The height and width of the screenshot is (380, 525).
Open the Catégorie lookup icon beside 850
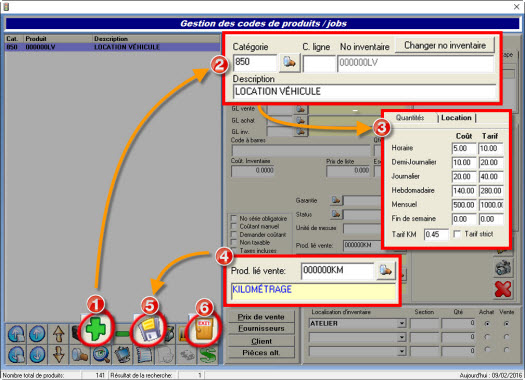[x=289, y=63]
